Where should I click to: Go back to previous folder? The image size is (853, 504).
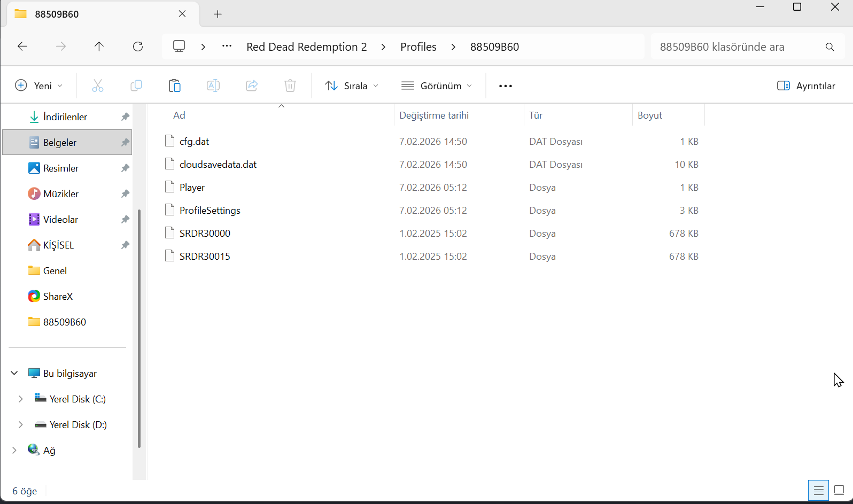tap(22, 46)
